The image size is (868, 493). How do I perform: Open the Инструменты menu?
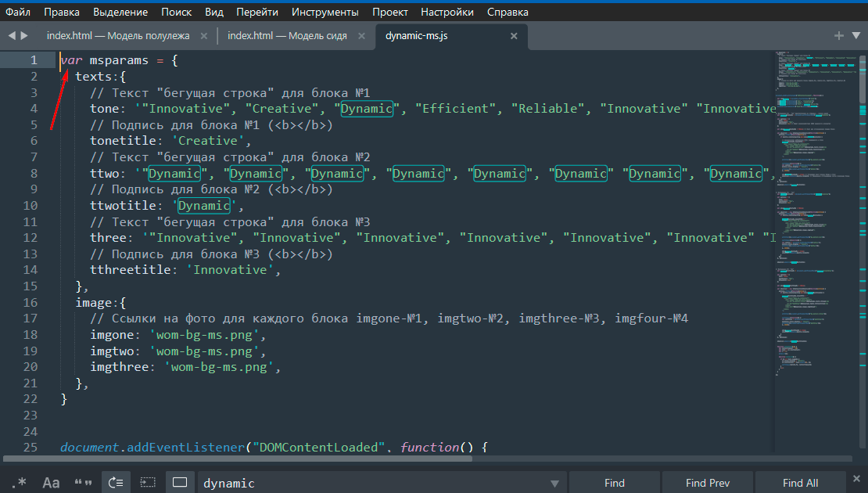[x=325, y=12]
